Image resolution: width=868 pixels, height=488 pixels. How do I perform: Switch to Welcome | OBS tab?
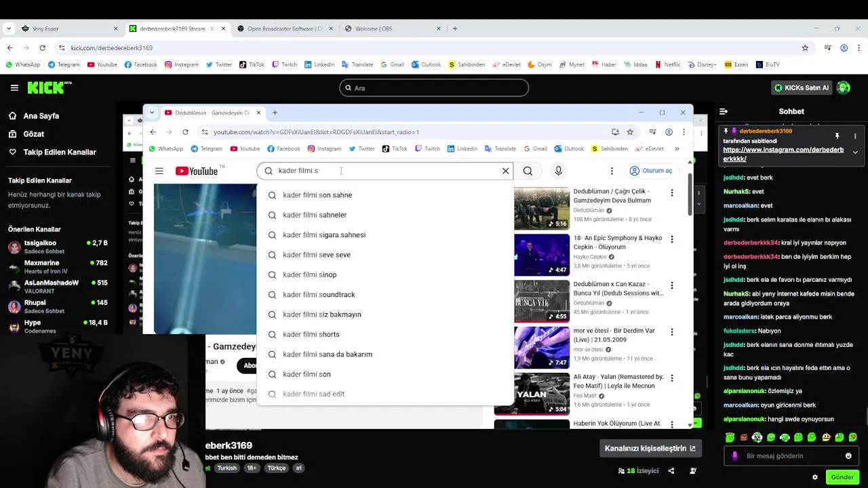[x=393, y=28]
